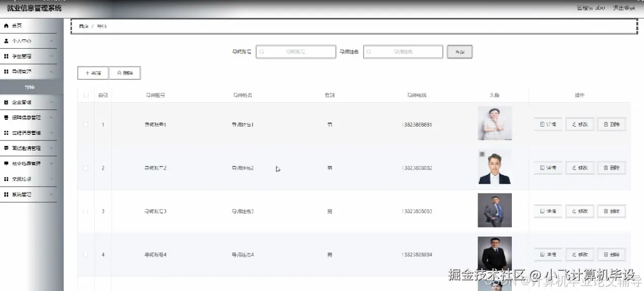Click 删除 for row 导师账号4
Image resolution: width=644 pixels, height=291 pixels.
click(x=611, y=255)
